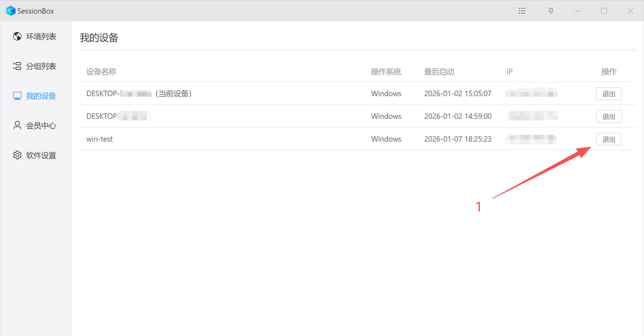
Task: Click the gear icon beside 软件设置
Action: coord(17,155)
